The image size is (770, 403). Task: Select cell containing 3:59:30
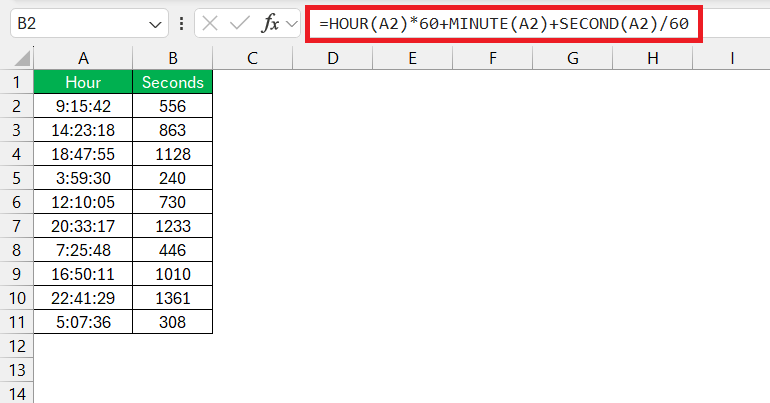pyautogui.click(x=83, y=178)
